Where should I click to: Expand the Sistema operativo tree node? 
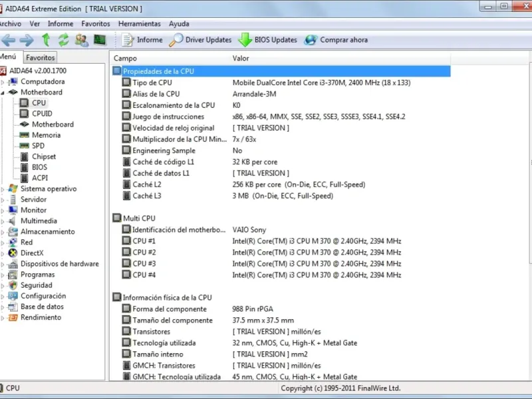[x=3, y=190]
